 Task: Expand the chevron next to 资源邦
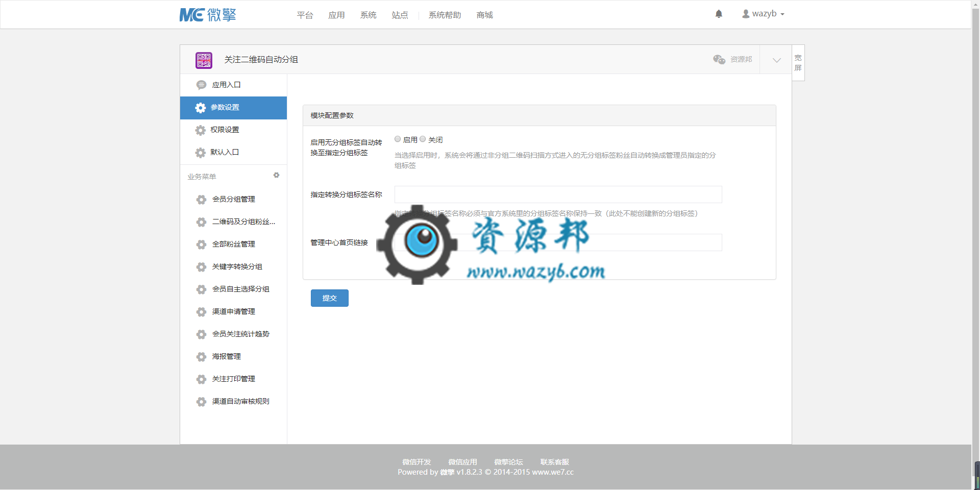776,60
